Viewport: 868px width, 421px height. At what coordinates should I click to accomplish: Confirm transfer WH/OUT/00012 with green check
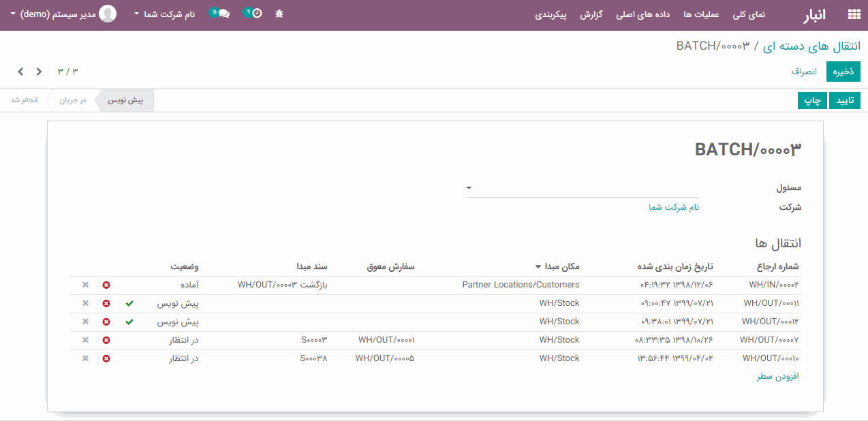129,322
